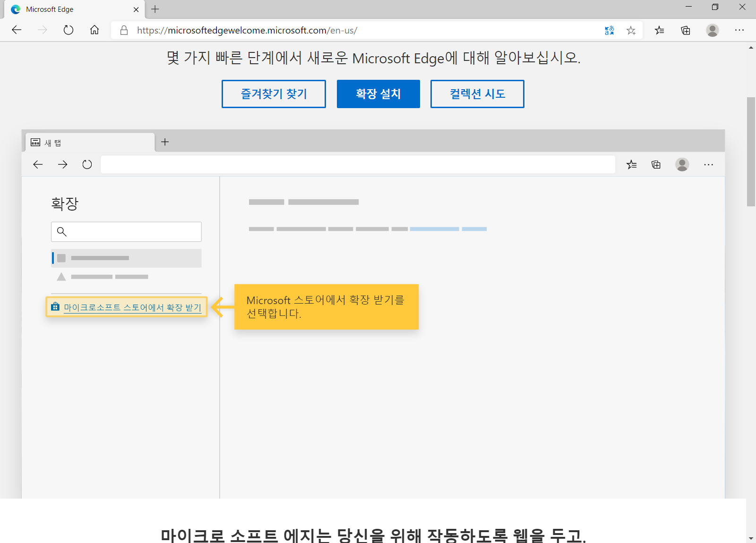Click the 확장 설치 button
Viewport: 756px width, 543px height.
click(x=378, y=94)
